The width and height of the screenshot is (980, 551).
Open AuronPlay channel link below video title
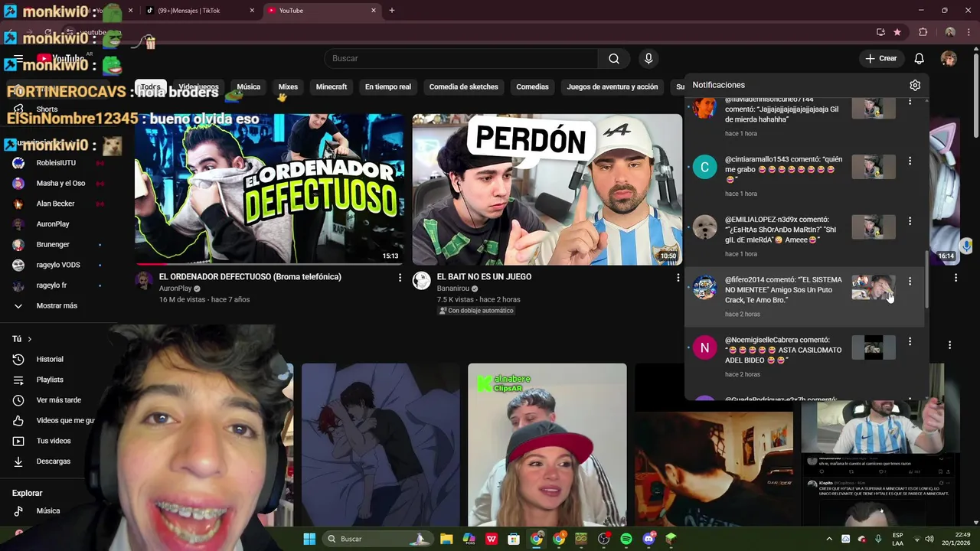(175, 289)
